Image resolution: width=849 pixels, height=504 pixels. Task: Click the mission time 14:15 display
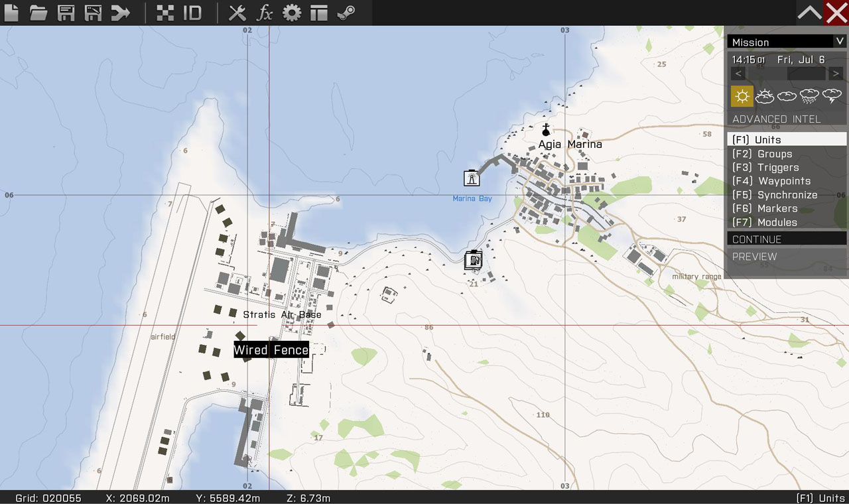click(748, 60)
